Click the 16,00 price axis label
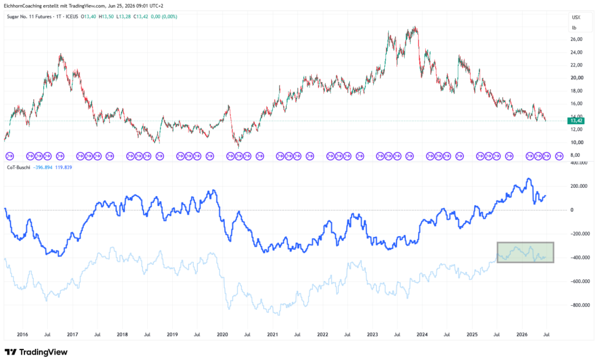 (576, 104)
